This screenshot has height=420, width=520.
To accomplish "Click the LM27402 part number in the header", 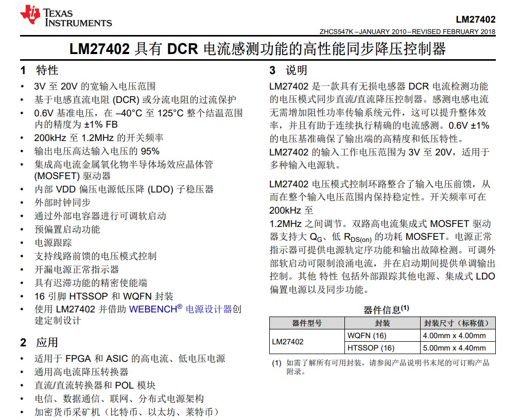I will (x=476, y=19).
